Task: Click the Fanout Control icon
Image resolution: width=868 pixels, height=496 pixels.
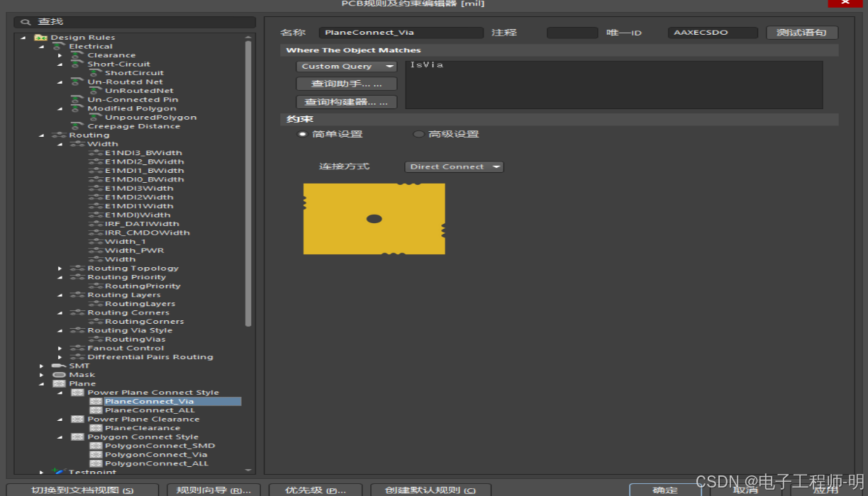Action: click(x=77, y=349)
